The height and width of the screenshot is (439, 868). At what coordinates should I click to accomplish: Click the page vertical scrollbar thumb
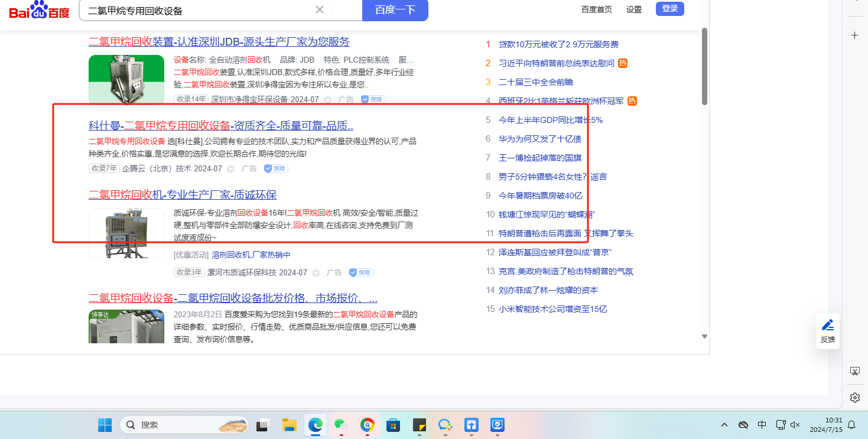(704, 66)
